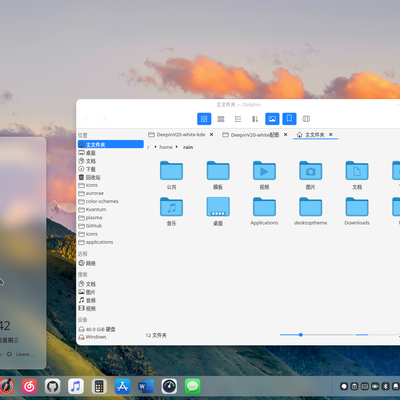Open plasma in the sidebar
Screen dimensions: 400x400
[x=111, y=218]
